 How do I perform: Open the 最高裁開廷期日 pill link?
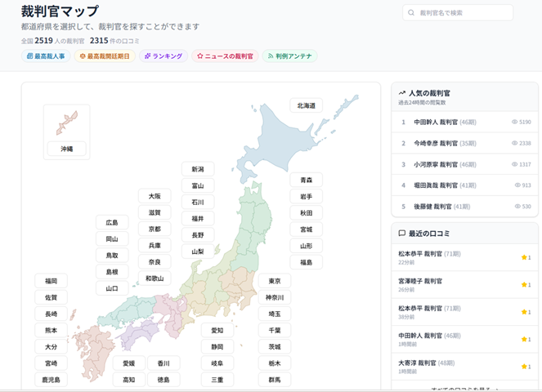[105, 56]
